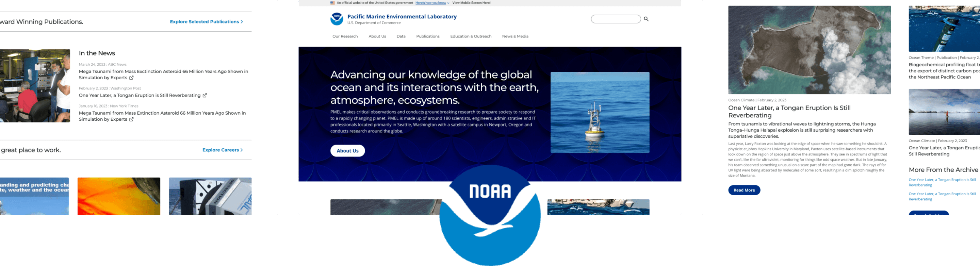Open sidebar "One Year Later" card title
The image size is (980, 266).
pos(944,151)
